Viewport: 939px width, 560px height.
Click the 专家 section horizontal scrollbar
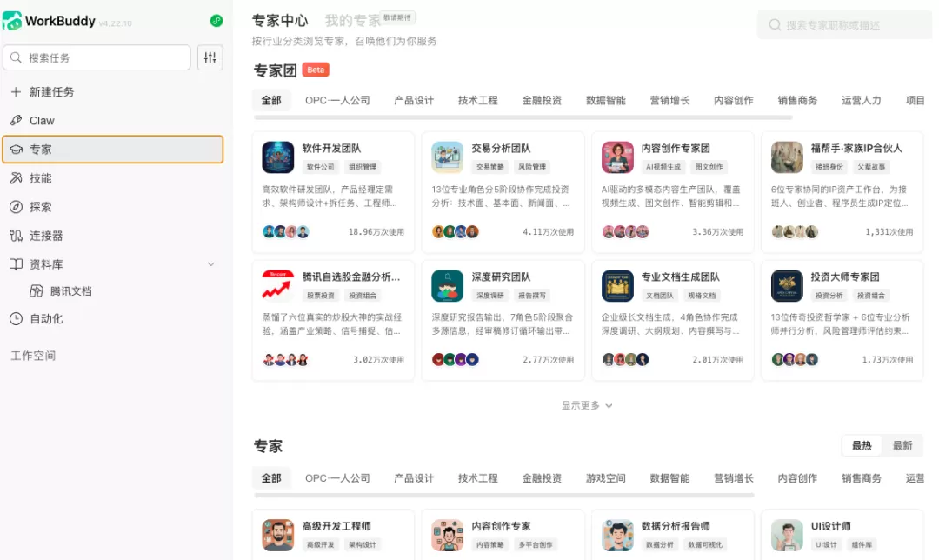pyautogui.click(x=504, y=496)
